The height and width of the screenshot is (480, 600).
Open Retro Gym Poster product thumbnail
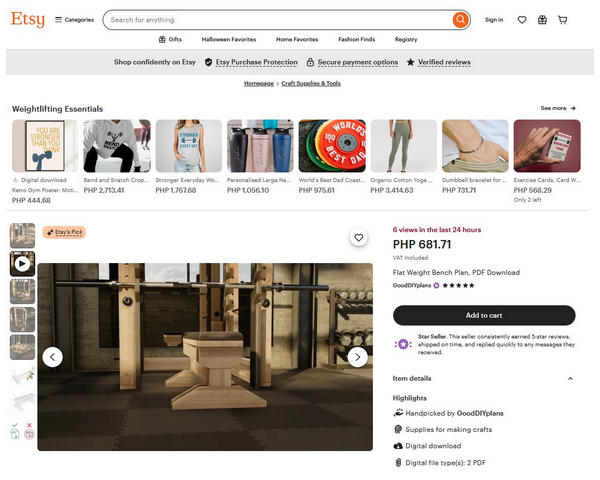(45, 146)
